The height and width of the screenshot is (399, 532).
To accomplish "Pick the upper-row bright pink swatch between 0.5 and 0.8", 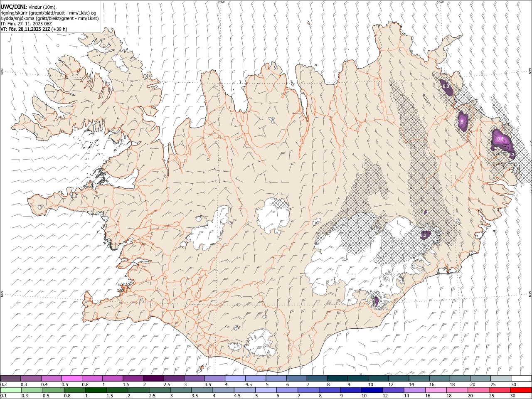I will (71, 378).
